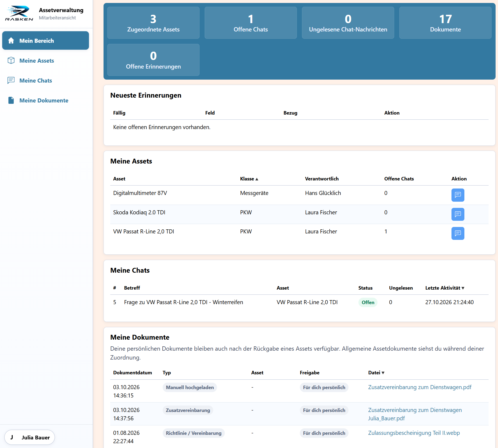This screenshot has width=498, height=448.
Task: Open chat for Digitalmultimeter 87V asset
Action: (x=458, y=195)
